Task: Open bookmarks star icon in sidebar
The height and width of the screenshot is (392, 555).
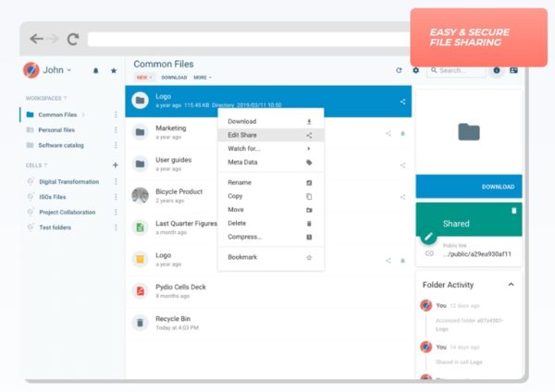Action: coord(114,70)
